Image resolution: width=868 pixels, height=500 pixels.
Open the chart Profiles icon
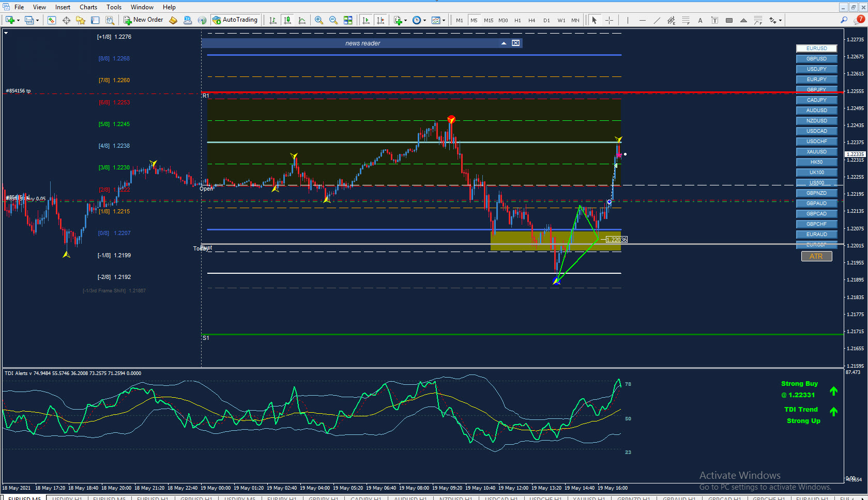click(29, 20)
